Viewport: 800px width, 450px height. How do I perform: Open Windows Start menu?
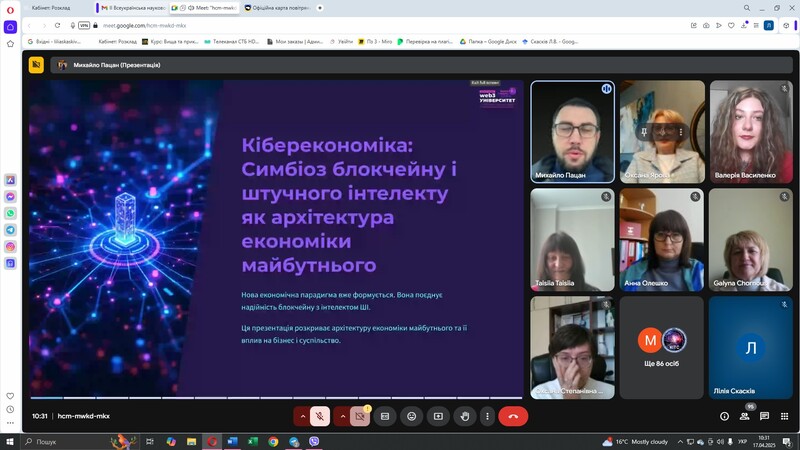(9, 442)
